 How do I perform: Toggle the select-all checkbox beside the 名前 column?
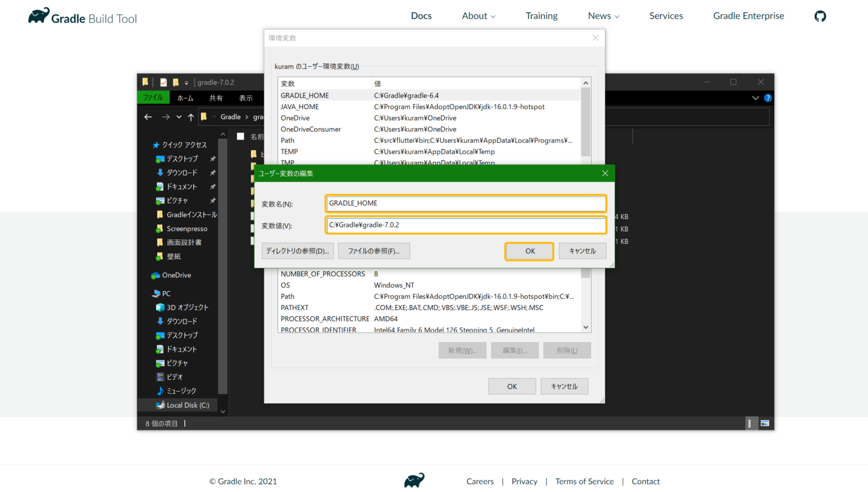click(241, 136)
